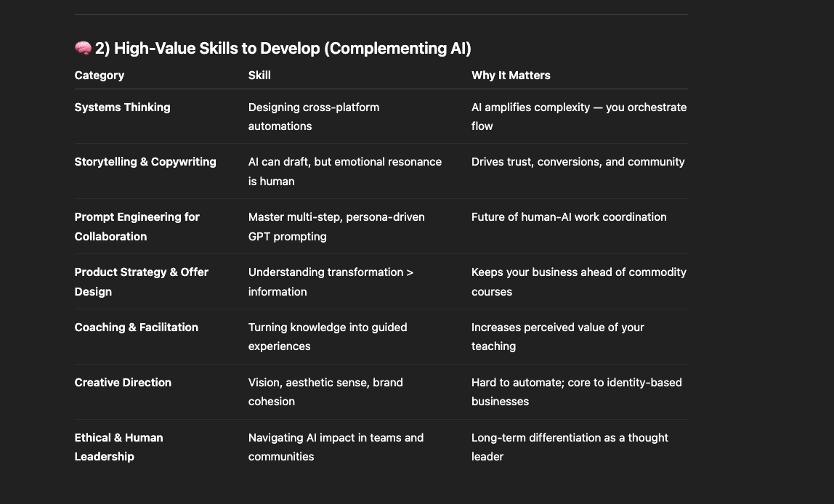Select the 'Ethical & Human Leadership' cell

coord(118,447)
